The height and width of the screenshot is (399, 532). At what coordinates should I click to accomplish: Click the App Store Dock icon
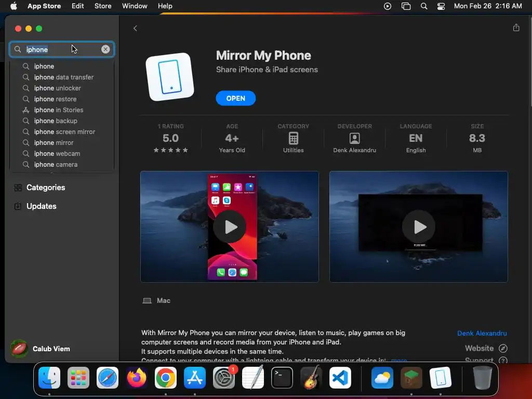(x=195, y=378)
